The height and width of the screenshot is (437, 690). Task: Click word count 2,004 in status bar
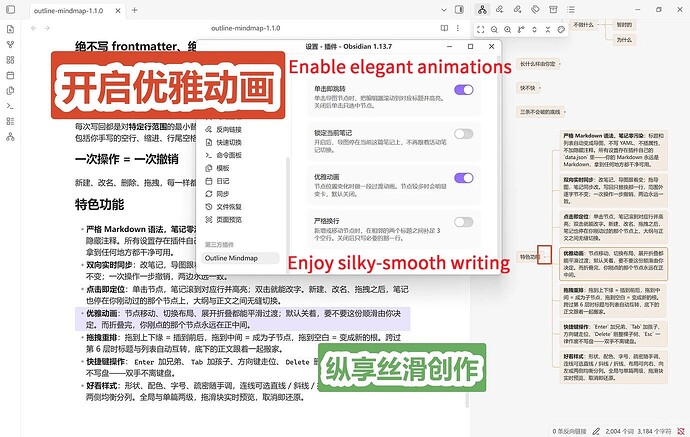coord(620,431)
